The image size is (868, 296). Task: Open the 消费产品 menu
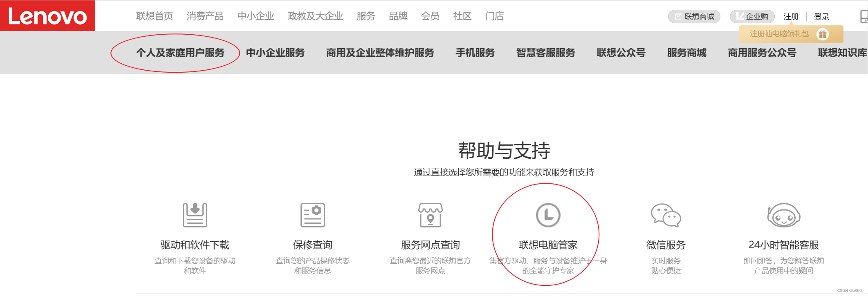(x=205, y=16)
